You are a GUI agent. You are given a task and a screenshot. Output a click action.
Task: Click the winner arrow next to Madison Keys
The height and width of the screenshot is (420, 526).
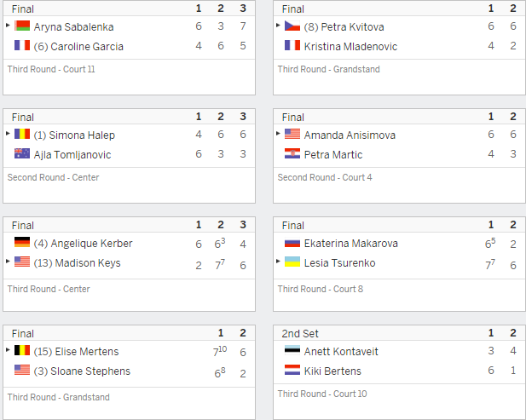(x=8, y=261)
